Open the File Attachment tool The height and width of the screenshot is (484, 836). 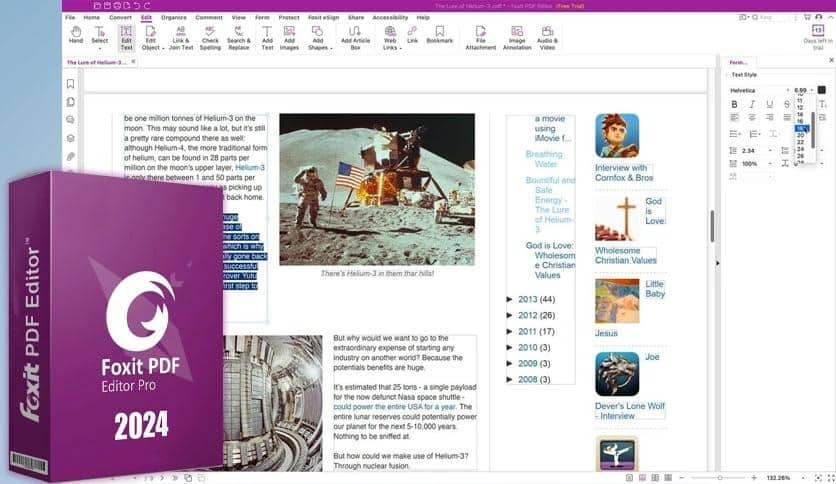click(480, 36)
